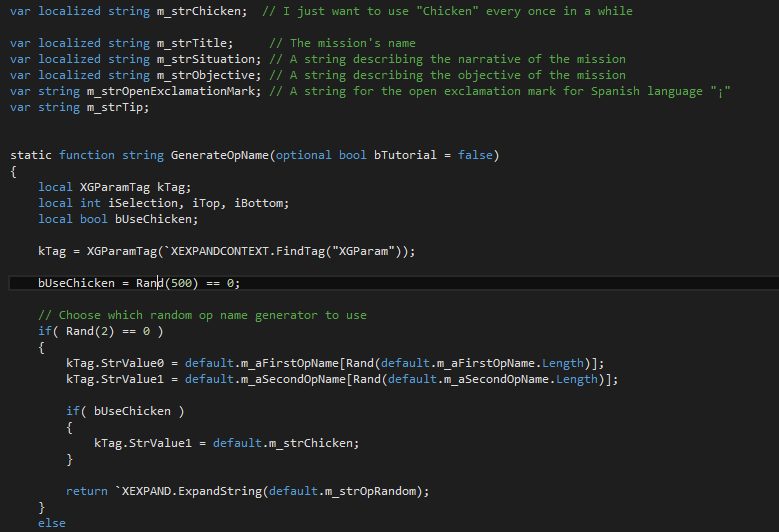The height and width of the screenshot is (532, 779).
Task: Click the bTutorial parameter name
Action: click(405, 155)
